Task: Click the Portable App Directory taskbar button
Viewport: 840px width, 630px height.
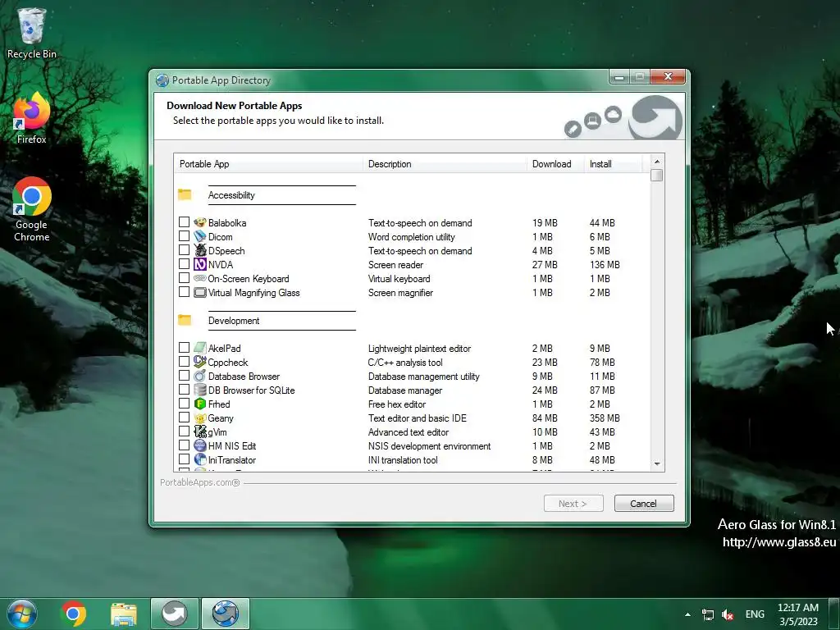Action: (225, 614)
